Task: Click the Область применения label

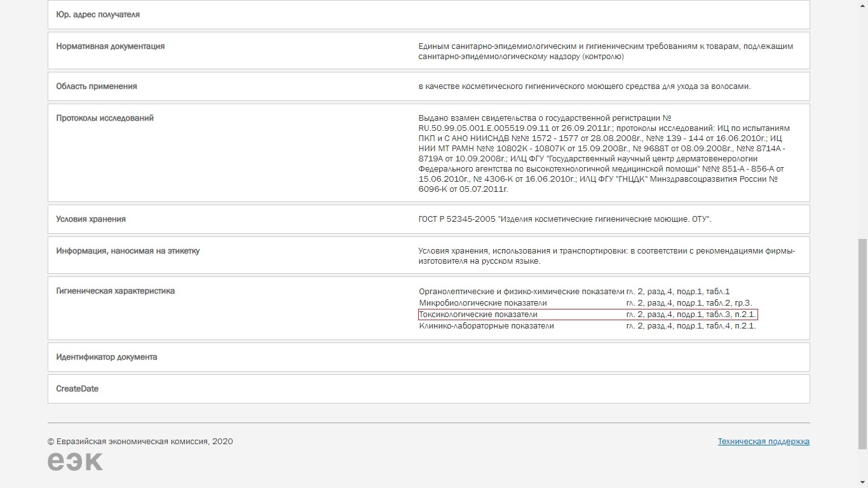Action: pos(97,86)
